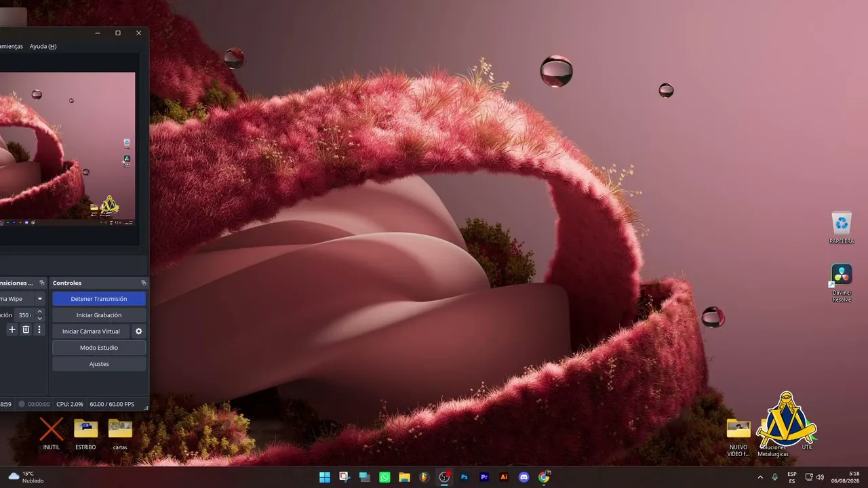Open the INUTIL desktop shortcut
The height and width of the screenshot is (488, 868).
(52, 434)
